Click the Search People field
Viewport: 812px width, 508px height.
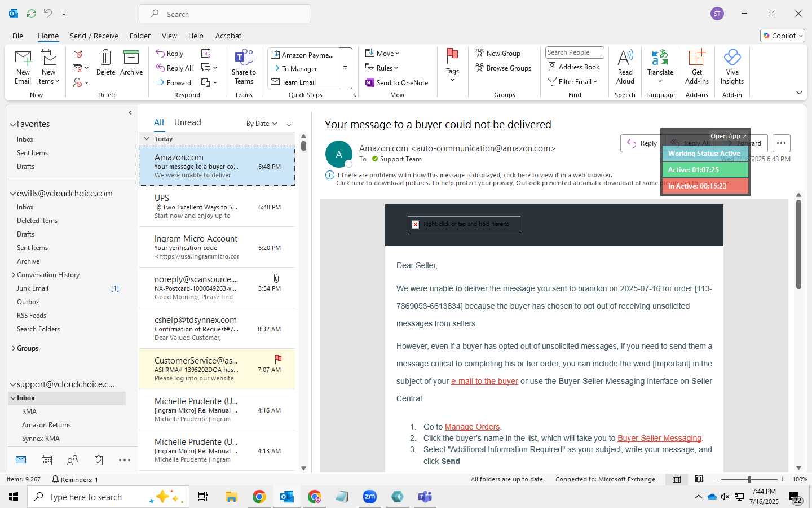click(x=575, y=52)
